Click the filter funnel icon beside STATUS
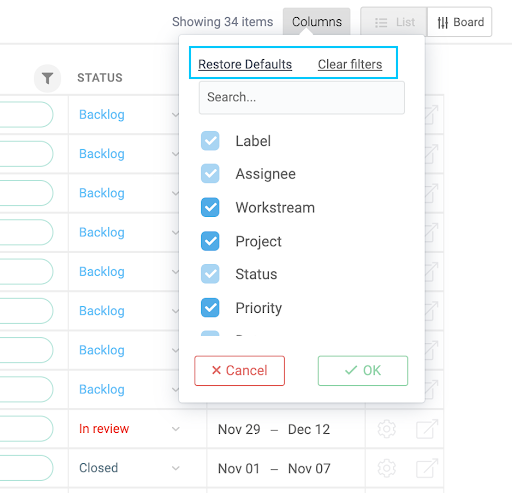512x493 pixels. point(47,78)
